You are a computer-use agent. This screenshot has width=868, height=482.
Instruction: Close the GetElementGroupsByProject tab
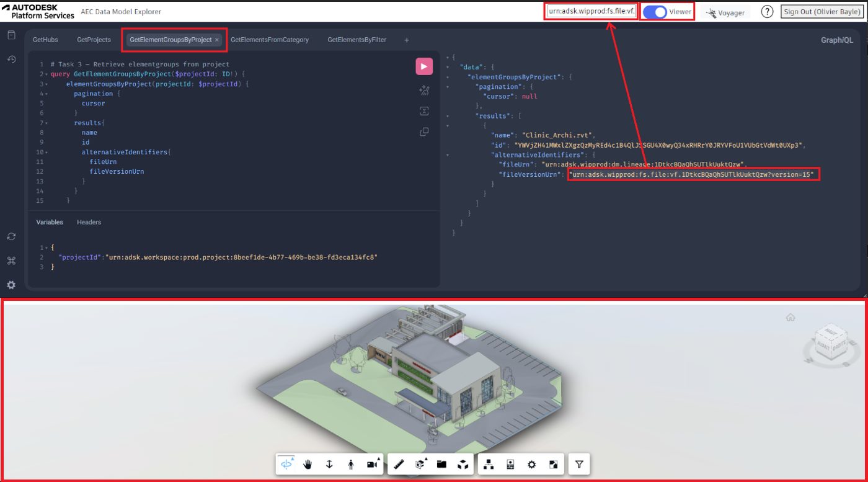click(x=217, y=40)
